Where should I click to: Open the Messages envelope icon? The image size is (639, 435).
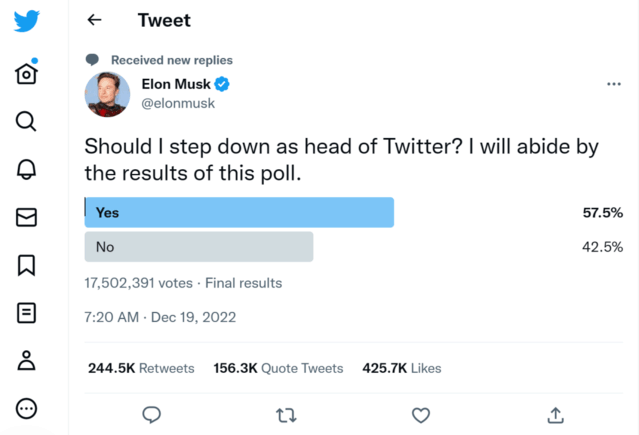(27, 217)
